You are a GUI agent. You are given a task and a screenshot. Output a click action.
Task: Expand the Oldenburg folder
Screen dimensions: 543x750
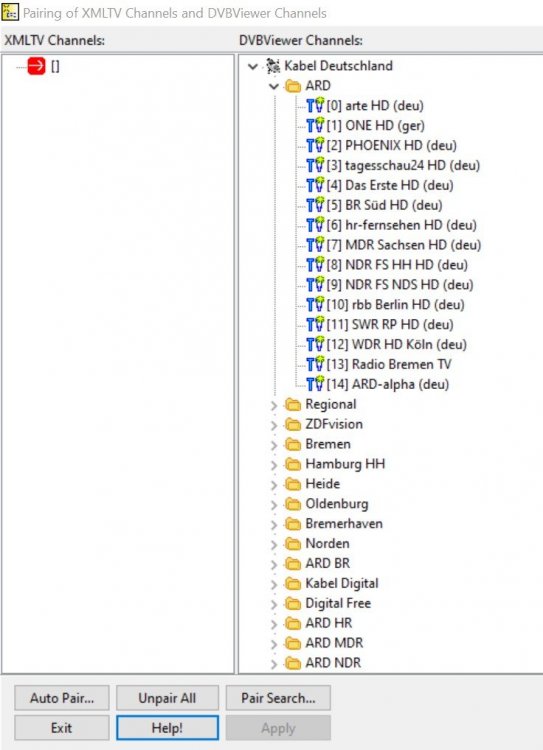[x=274, y=505]
